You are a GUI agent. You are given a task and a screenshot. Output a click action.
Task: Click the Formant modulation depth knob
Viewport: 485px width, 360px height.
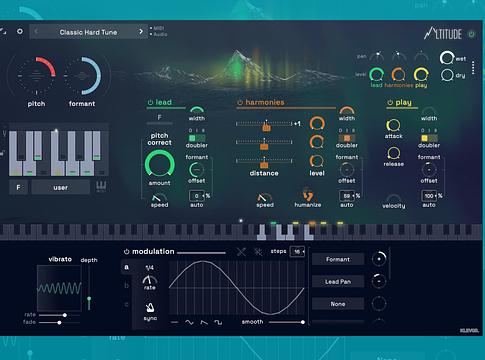coord(379,259)
